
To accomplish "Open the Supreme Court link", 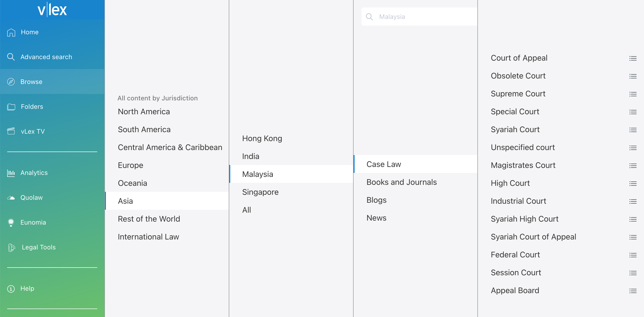I will (x=518, y=94).
